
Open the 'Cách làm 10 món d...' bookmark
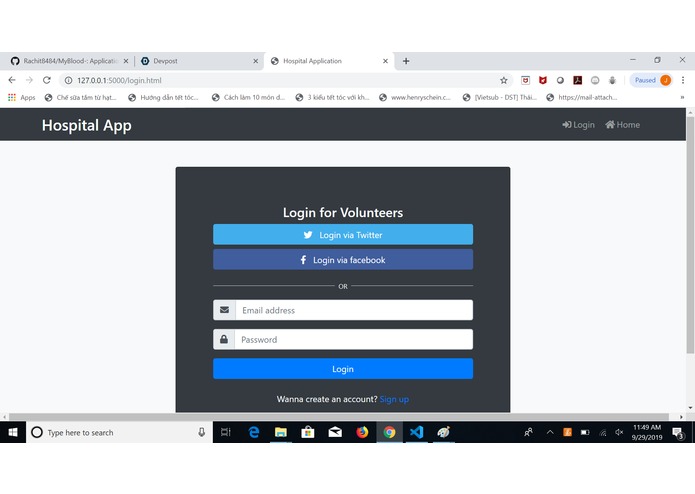point(248,97)
